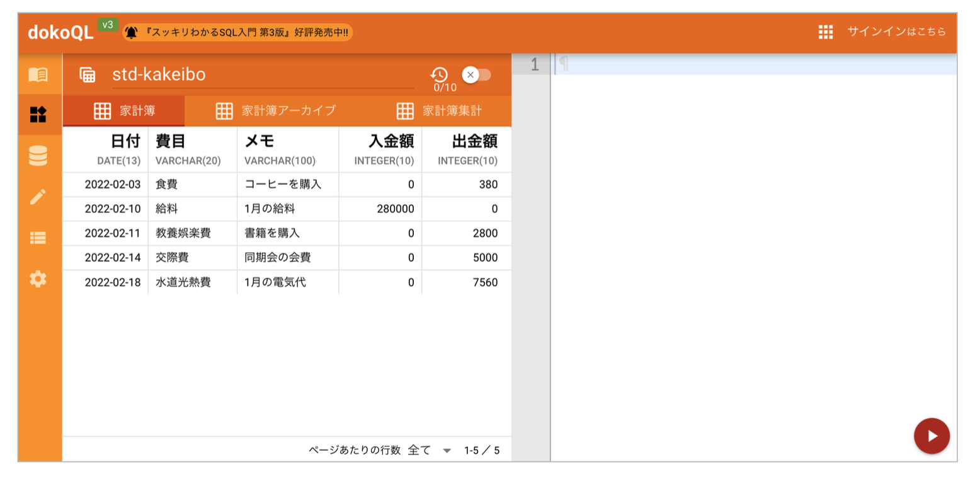The height and width of the screenshot is (479, 980).
Task: Click the dropdown arrow beside ページあたりの行数
Action: pos(448,451)
